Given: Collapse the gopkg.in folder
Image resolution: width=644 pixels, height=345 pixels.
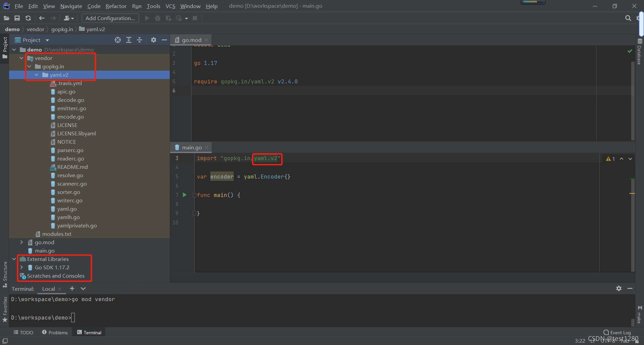Looking at the screenshot, I should 29,66.
